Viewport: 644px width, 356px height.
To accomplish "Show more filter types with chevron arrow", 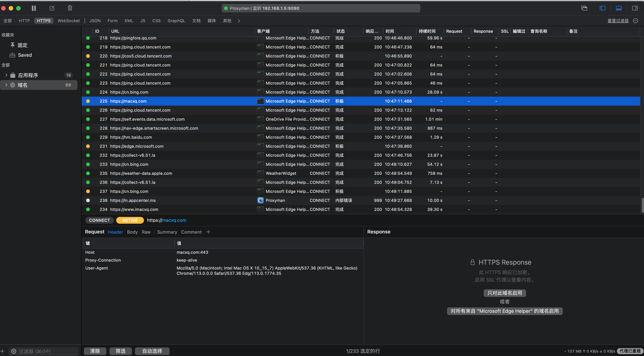I will (x=239, y=21).
